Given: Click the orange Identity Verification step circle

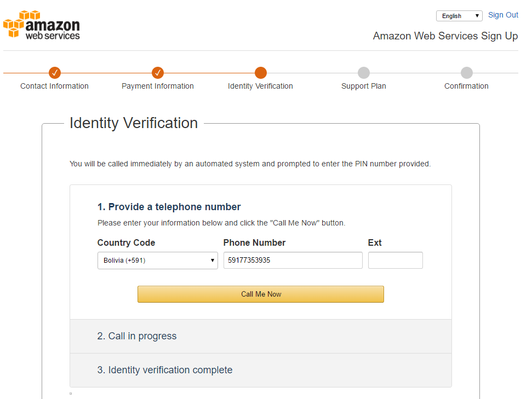Looking at the screenshot, I should click(260, 72).
